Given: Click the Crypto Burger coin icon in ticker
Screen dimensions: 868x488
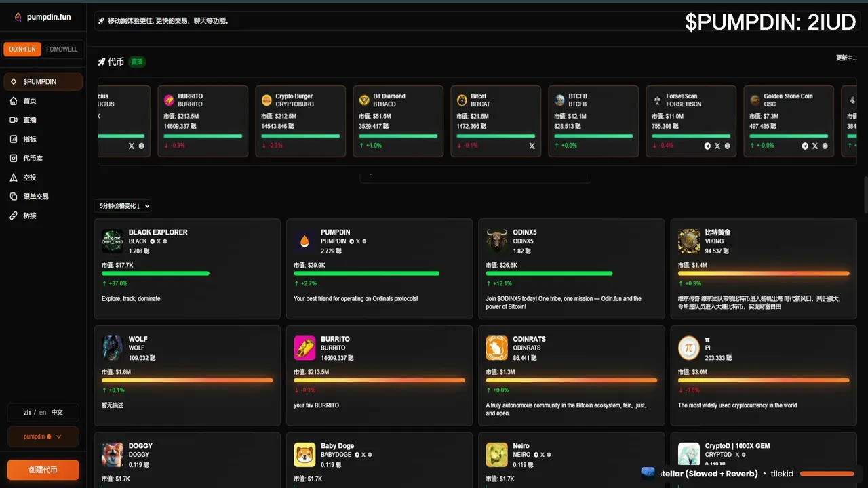Looking at the screenshot, I should pyautogui.click(x=267, y=100).
